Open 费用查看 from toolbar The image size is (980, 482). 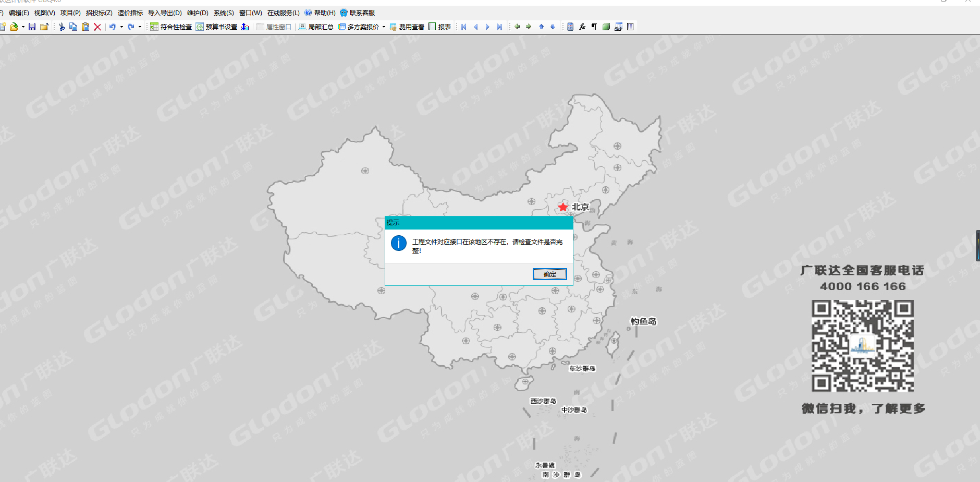(x=407, y=27)
